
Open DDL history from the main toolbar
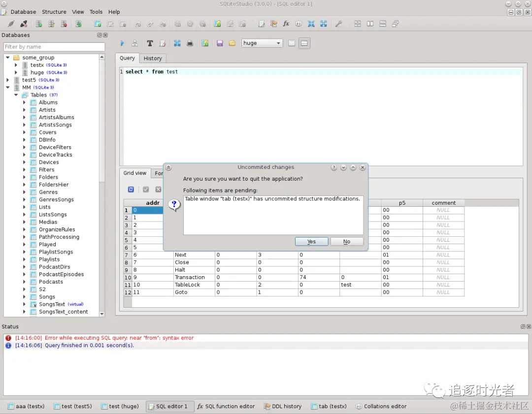click(274, 24)
